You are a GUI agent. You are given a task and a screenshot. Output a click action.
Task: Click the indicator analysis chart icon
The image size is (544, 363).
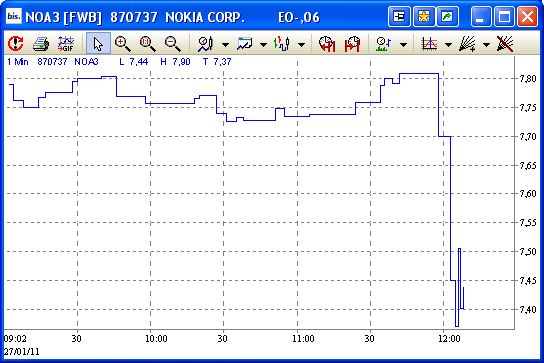[x=429, y=44]
